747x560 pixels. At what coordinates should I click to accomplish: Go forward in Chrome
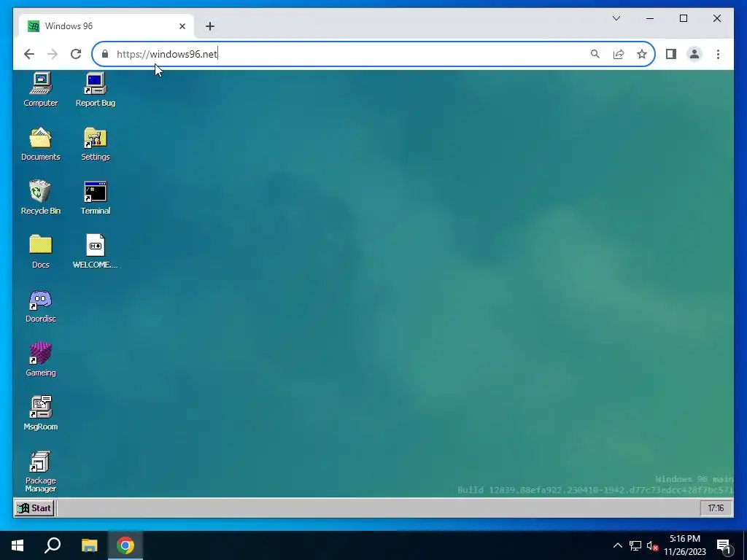tap(53, 54)
